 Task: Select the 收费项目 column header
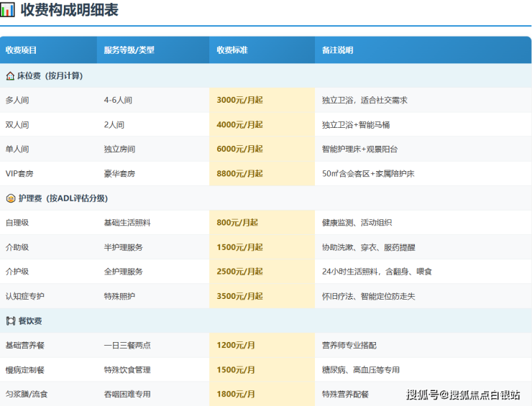click(21, 50)
